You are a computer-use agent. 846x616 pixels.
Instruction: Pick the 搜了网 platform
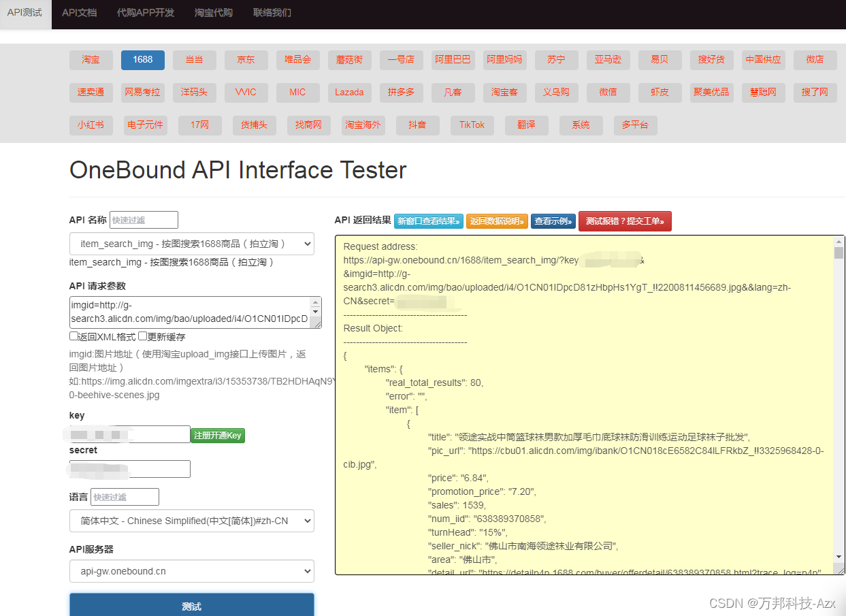[x=815, y=93]
